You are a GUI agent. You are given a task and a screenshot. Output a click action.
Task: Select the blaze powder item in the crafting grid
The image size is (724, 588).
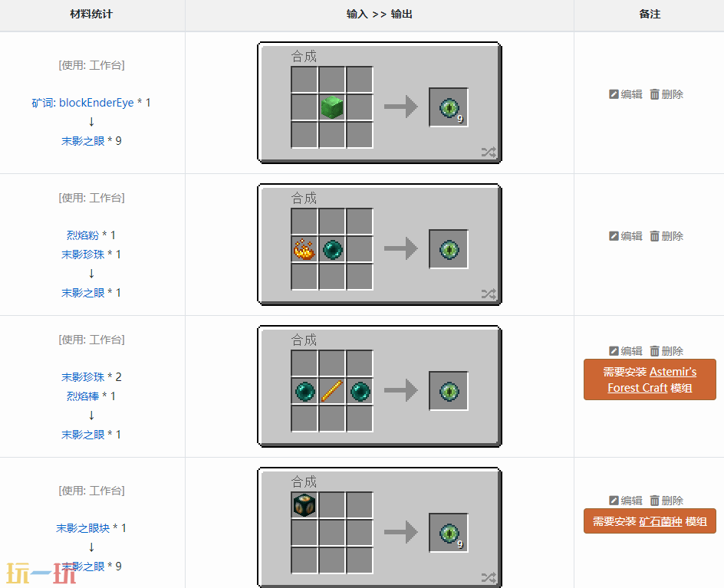pos(304,249)
